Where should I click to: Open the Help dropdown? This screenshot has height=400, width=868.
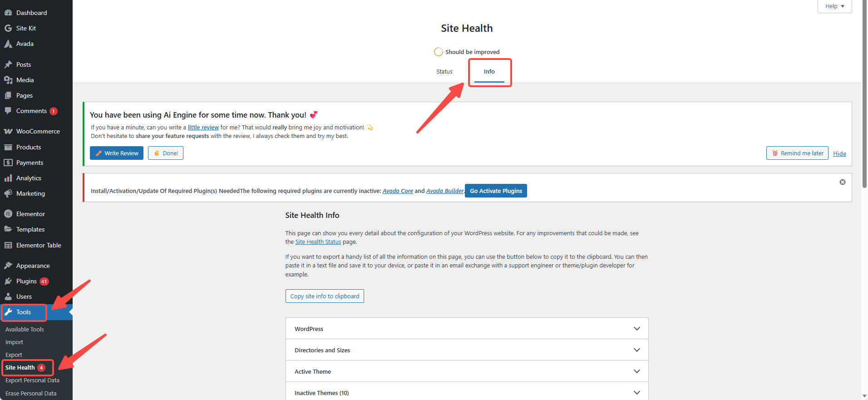834,6
